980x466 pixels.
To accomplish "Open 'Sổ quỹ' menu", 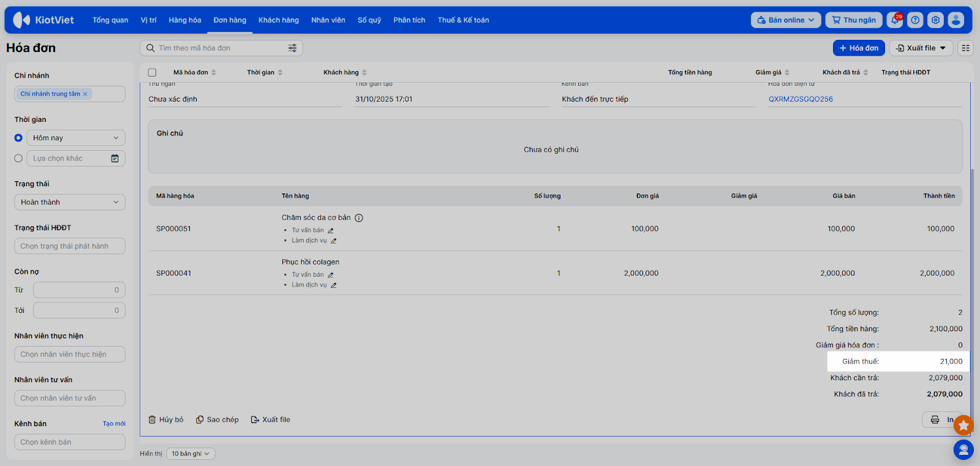I will (x=369, y=20).
